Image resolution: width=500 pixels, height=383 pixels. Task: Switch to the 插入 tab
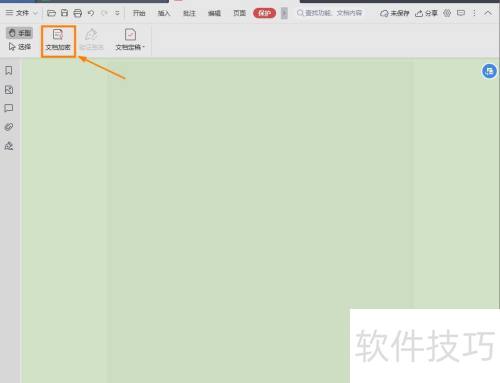(x=164, y=13)
